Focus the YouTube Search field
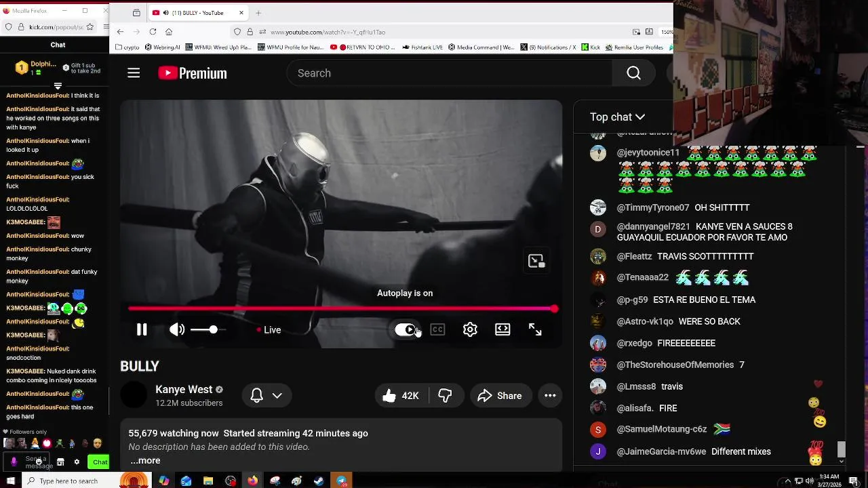The height and width of the screenshot is (488, 868). tap(450, 73)
